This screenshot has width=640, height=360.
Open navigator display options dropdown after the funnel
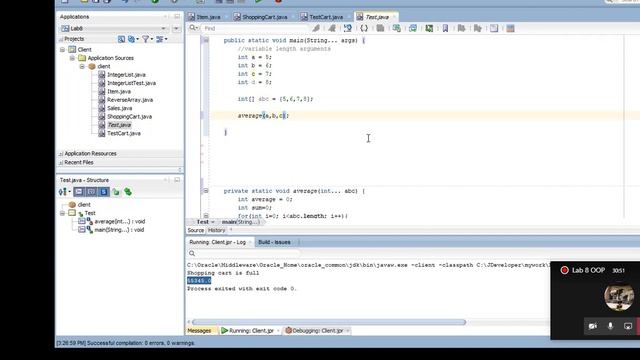[161, 39]
